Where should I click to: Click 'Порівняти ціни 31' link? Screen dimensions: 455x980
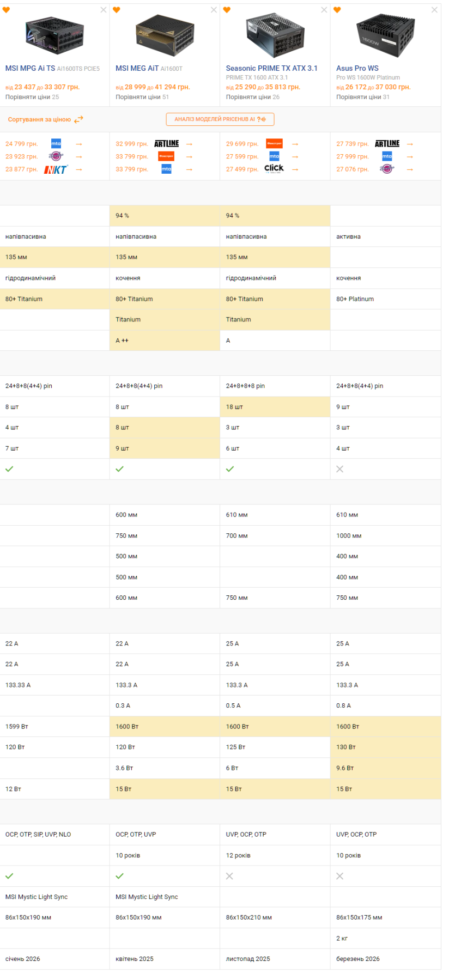click(x=363, y=97)
